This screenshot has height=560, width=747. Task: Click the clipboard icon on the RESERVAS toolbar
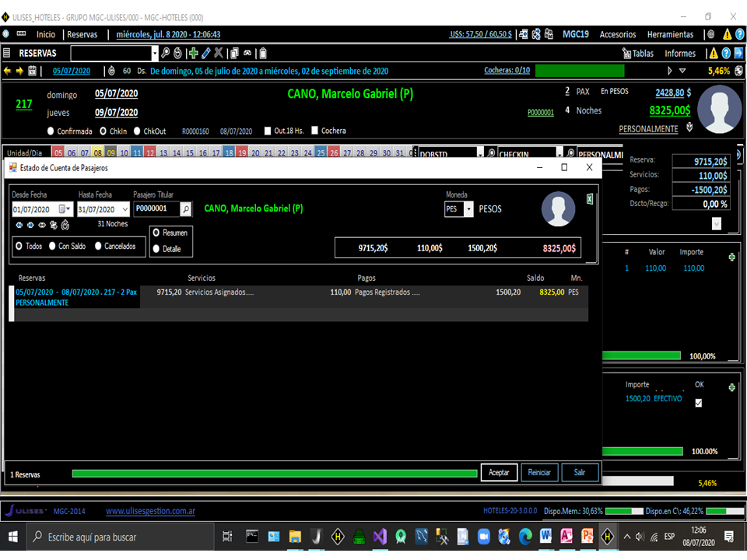pos(263,53)
